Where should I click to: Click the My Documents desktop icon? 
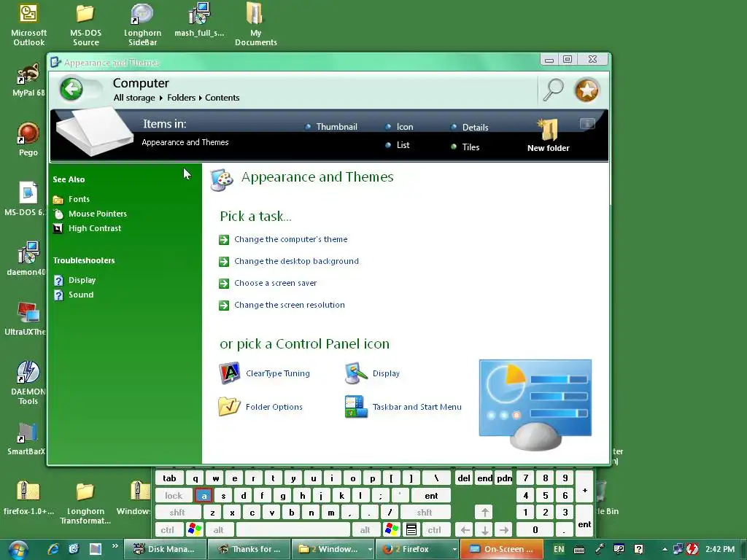point(256,25)
